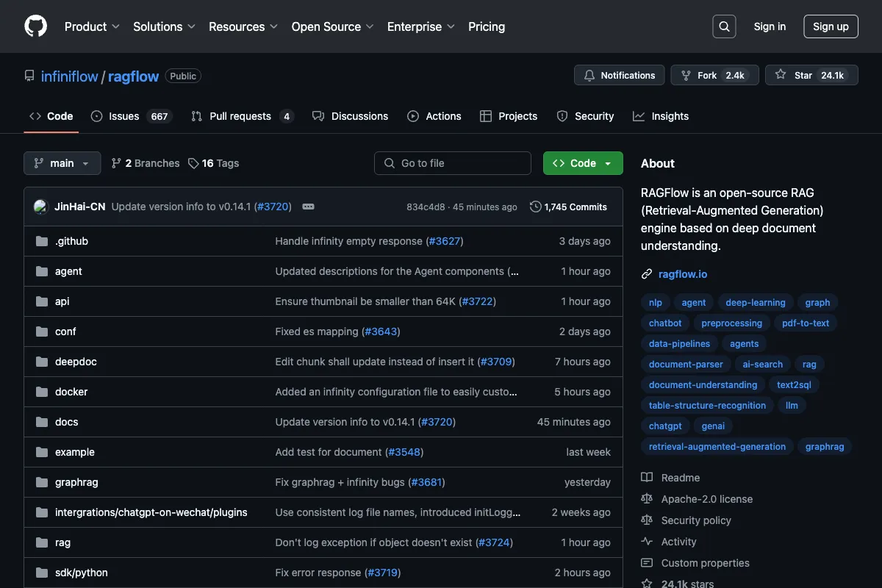The width and height of the screenshot is (882, 588).
Task: Select the deep-learning topic tag
Action: (x=756, y=302)
